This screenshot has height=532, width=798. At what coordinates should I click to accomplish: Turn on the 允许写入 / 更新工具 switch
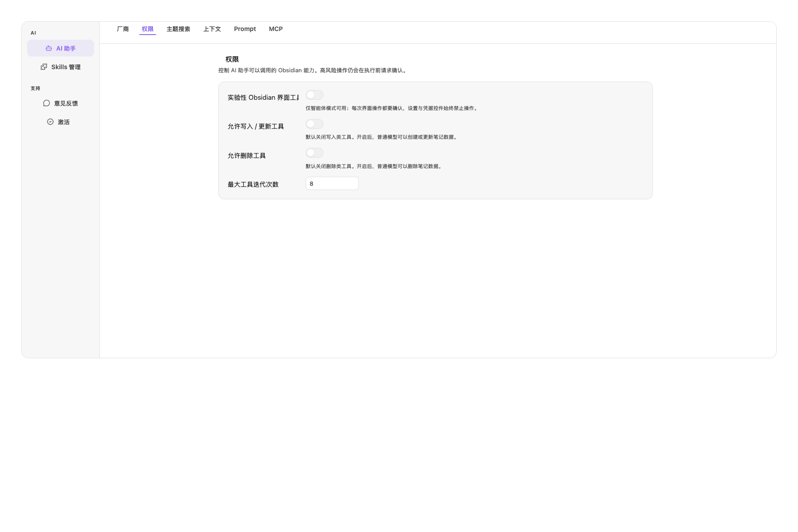point(314,124)
